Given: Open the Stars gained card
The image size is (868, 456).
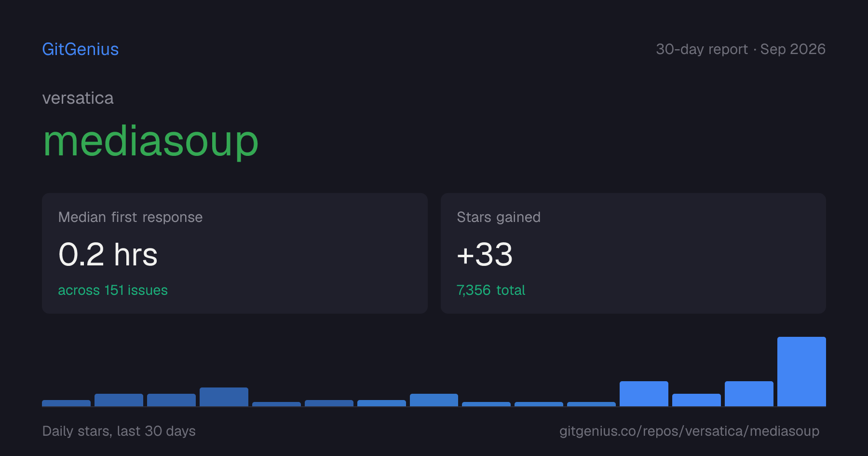Looking at the screenshot, I should (x=633, y=253).
